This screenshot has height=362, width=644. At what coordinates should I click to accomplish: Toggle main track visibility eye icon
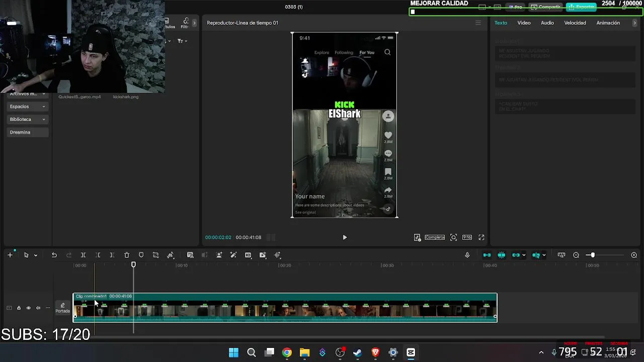pyautogui.click(x=28, y=308)
